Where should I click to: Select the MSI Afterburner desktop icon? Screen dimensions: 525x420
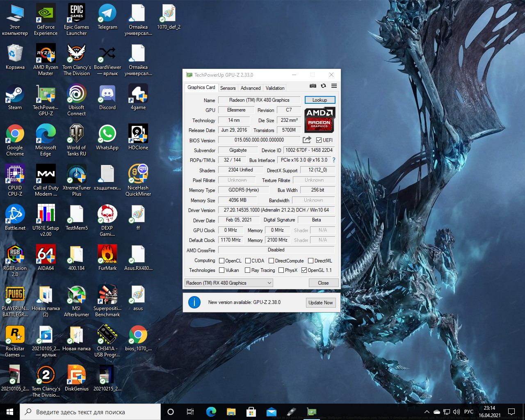tap(77, 301)
